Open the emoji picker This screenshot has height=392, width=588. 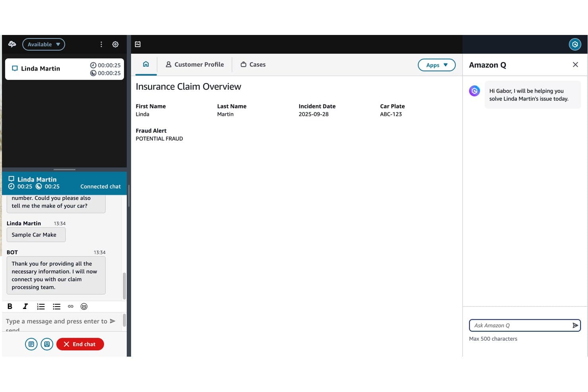[84, 306]
